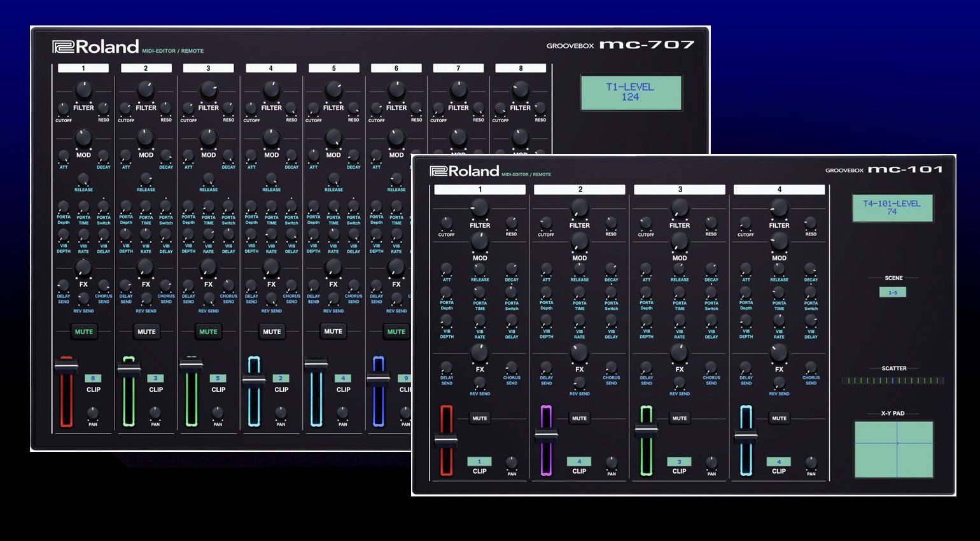Mute track 2 in the MC-707 editor

tap(146, 332)
